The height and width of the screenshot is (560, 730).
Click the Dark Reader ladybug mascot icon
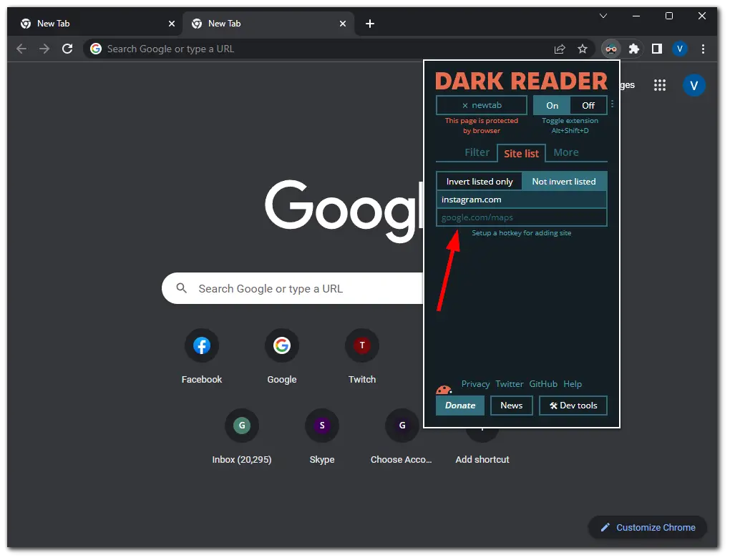pyautogui.click(x=444, y=389)
